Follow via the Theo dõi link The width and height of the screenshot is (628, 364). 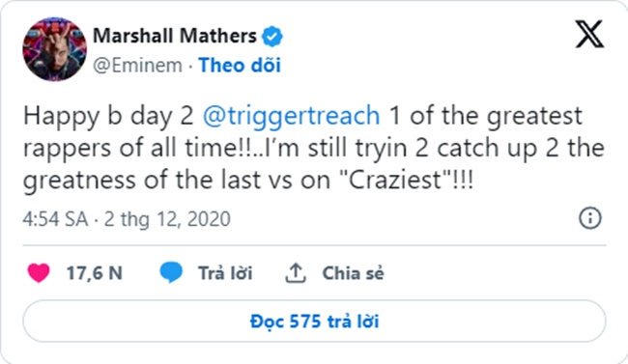tap(240, 66)
